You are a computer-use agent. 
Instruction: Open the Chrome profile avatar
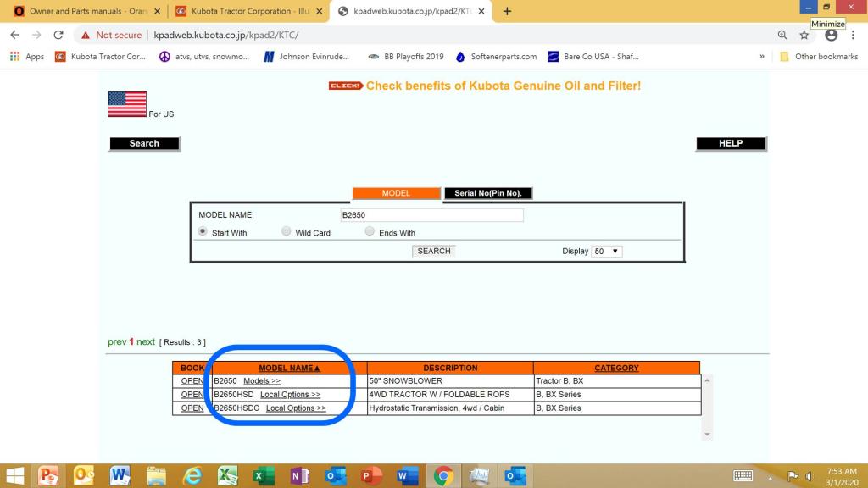coord(831,35)
